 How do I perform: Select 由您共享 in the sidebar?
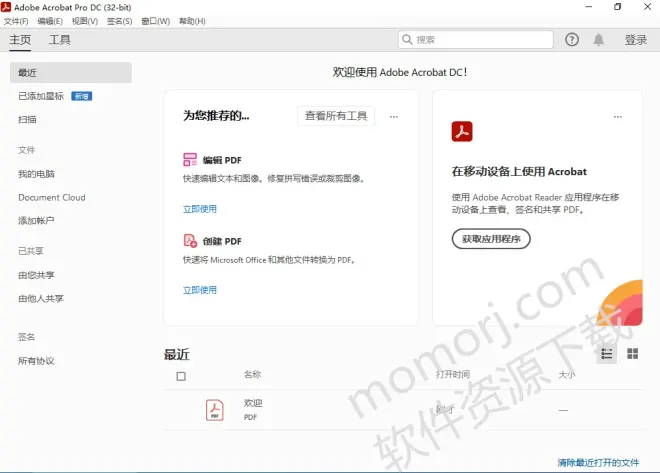click(x=36, y=275)
